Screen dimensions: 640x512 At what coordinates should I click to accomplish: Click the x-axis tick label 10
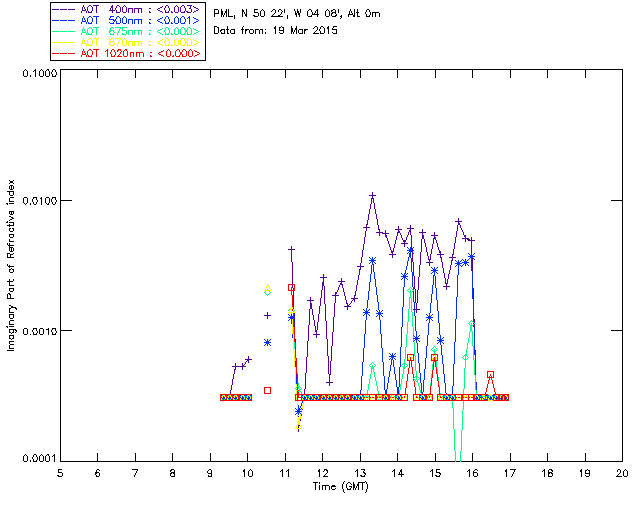[247, 473]
